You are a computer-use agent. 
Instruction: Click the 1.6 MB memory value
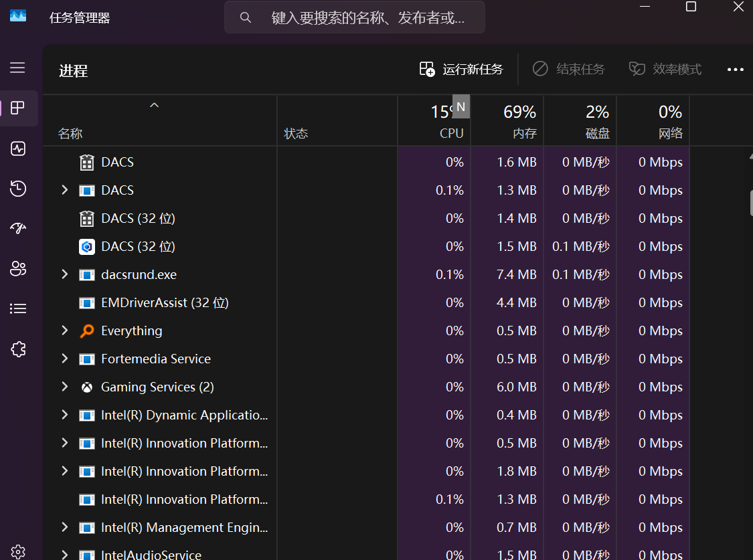516,162
